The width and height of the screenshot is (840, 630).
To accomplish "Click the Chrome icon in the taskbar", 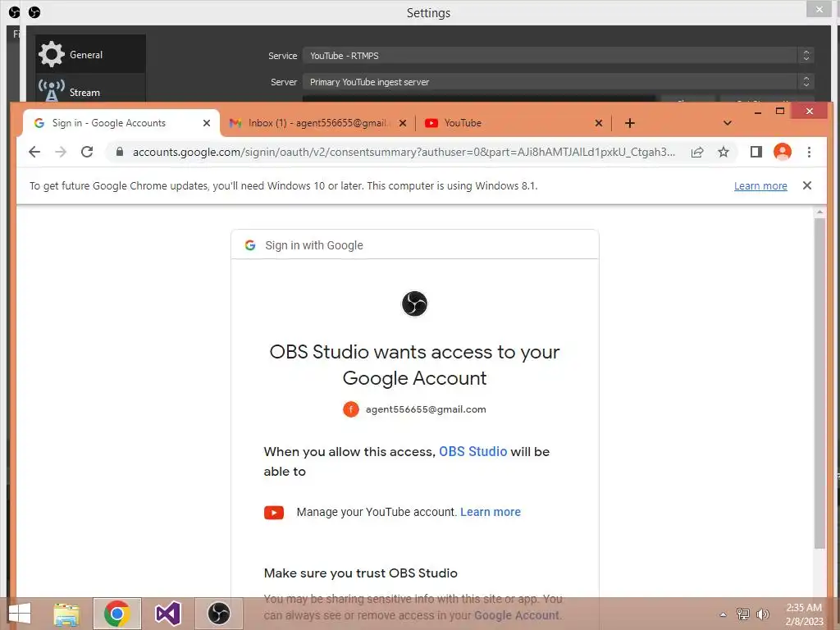I will coord(117,614).
